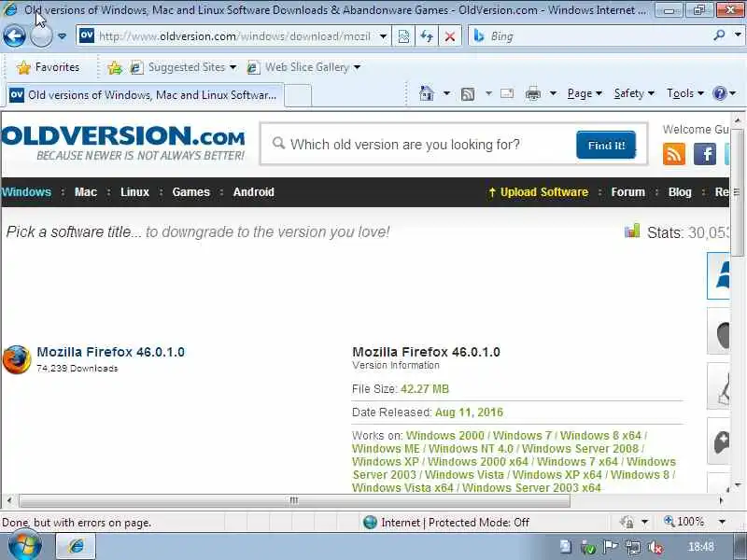Screen dimensions: 747x560
Task: Click the oldversion.com address bar URL
Action: coord(234,36)
